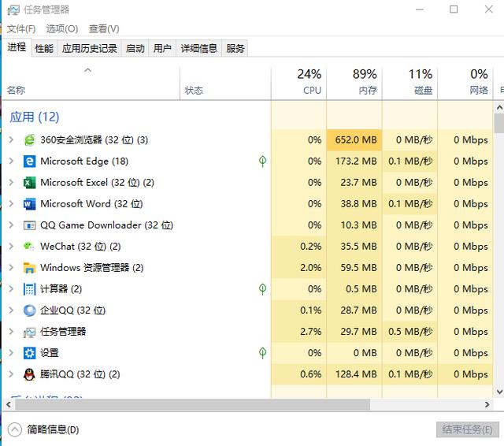Expand the 腾讯QQ process group

(11, 374)
